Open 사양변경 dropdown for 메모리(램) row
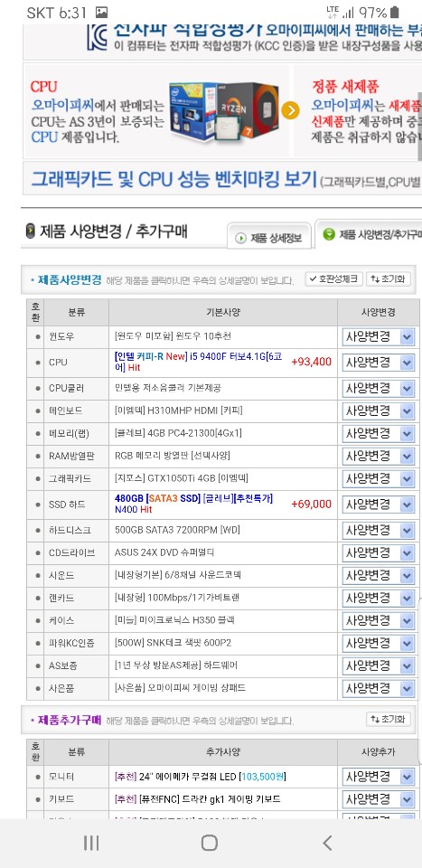The image size is (422, 868). coord(379,433)
